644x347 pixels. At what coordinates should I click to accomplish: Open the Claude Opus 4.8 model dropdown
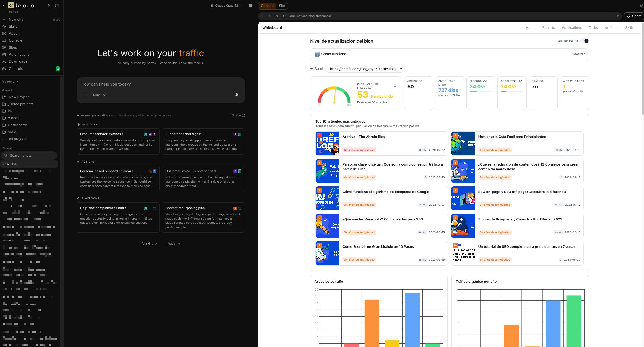click(x=227, y=6)
